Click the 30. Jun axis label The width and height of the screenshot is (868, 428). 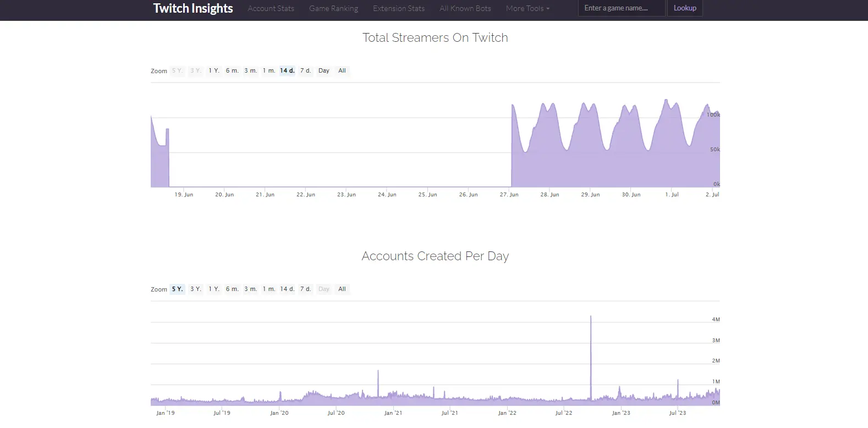point(631,195)
